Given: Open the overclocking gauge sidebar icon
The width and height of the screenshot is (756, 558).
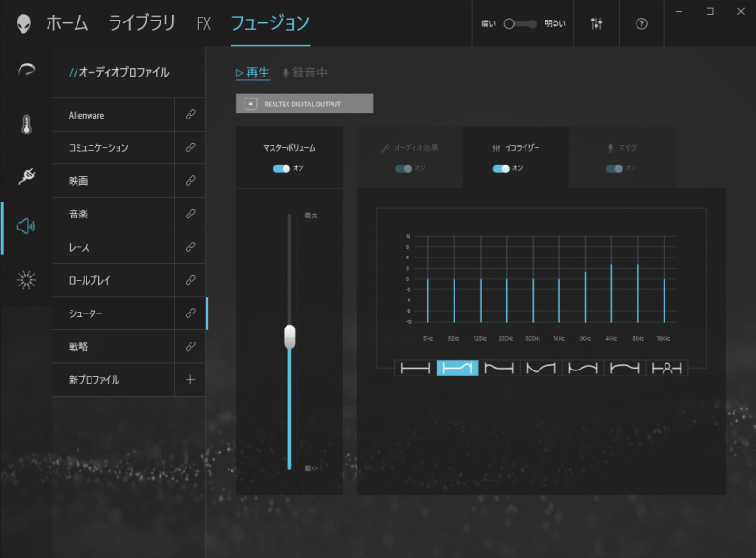Looking at the screenshot, I should [26, 70].
